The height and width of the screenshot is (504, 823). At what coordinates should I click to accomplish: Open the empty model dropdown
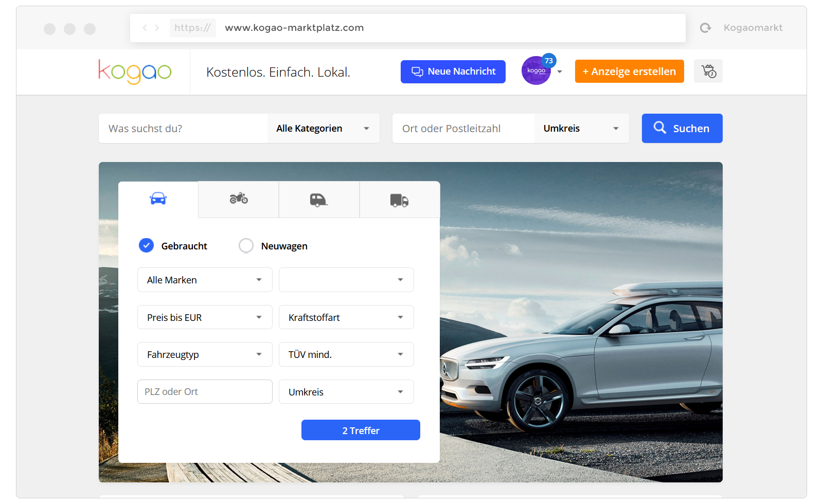coord(346,280)
